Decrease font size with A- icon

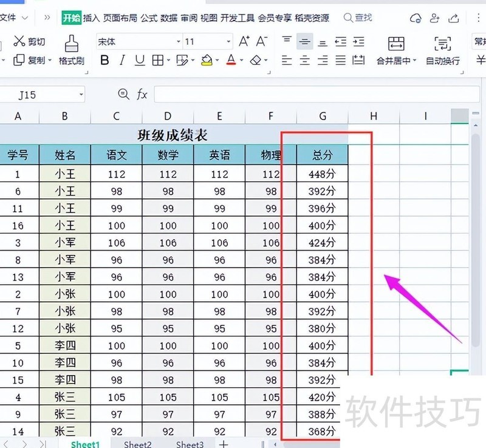(x=262, y=42)
